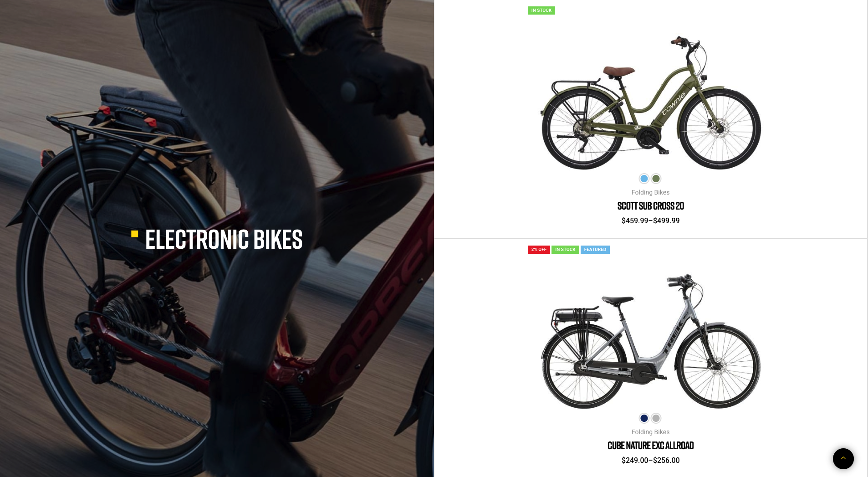Choose the gray color swatch for Cube Nature EXC Allroad

click(x=656, y=418)
